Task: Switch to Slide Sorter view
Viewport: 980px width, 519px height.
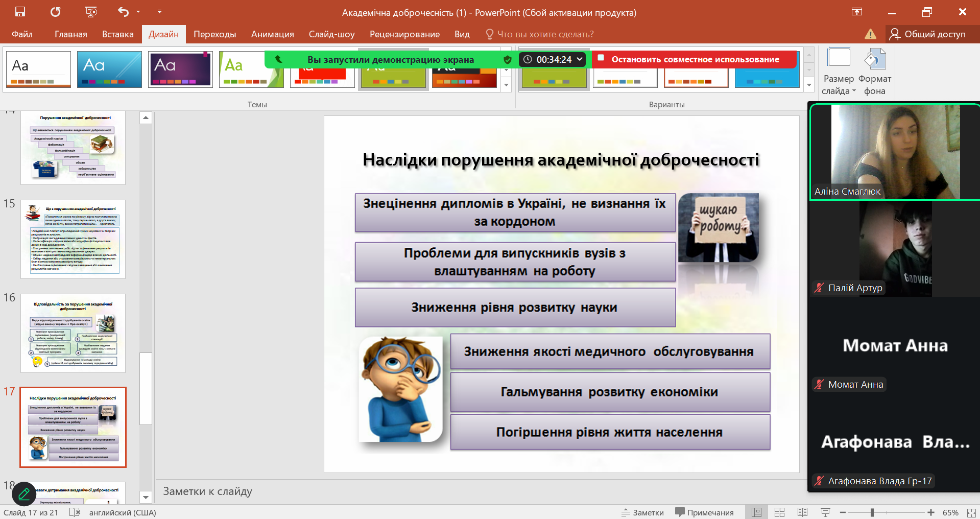Action: (x=779, y=512)
